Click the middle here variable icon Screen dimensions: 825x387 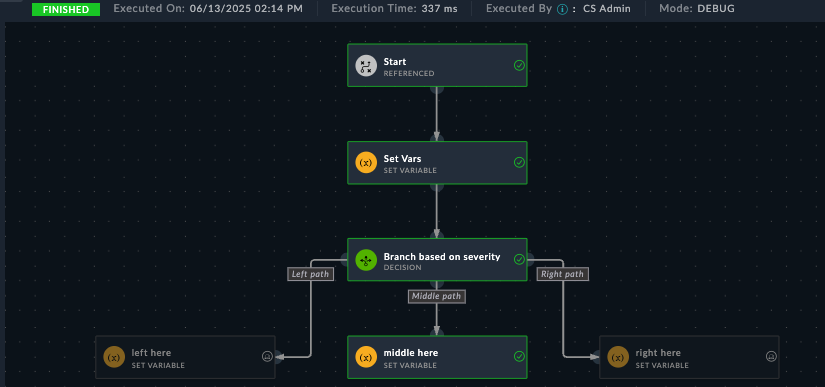tap(366, 358)
